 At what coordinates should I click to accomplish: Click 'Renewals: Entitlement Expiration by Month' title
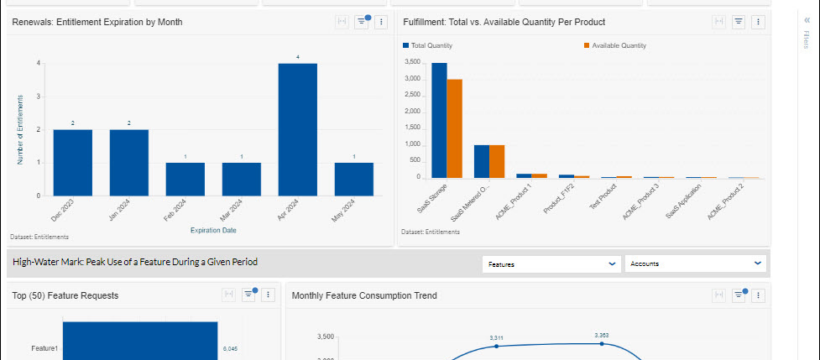pos(97,22)
